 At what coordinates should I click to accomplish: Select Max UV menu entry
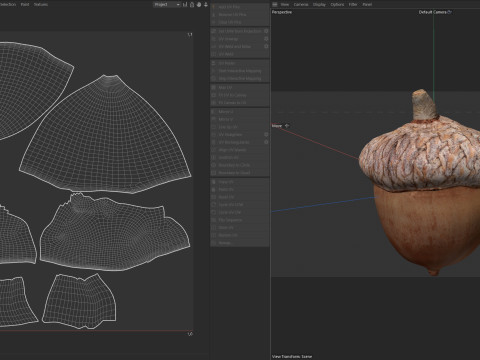[240, 87]
